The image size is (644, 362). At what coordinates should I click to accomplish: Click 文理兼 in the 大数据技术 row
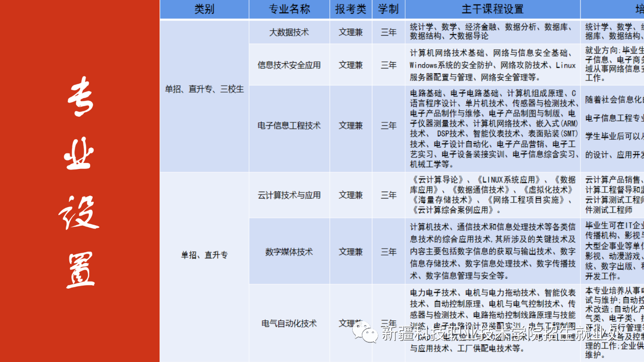tap(351, 32)
